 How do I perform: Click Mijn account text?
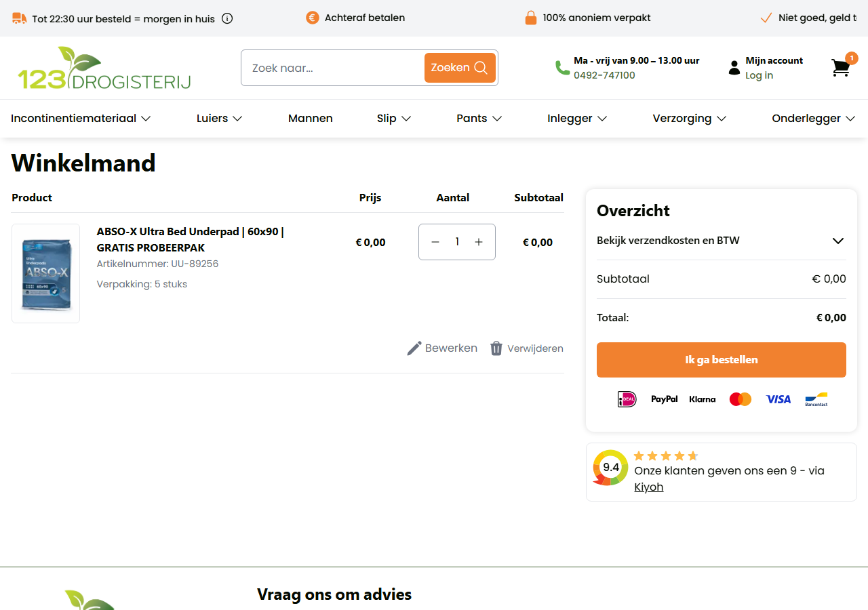(x=774, y=60)
